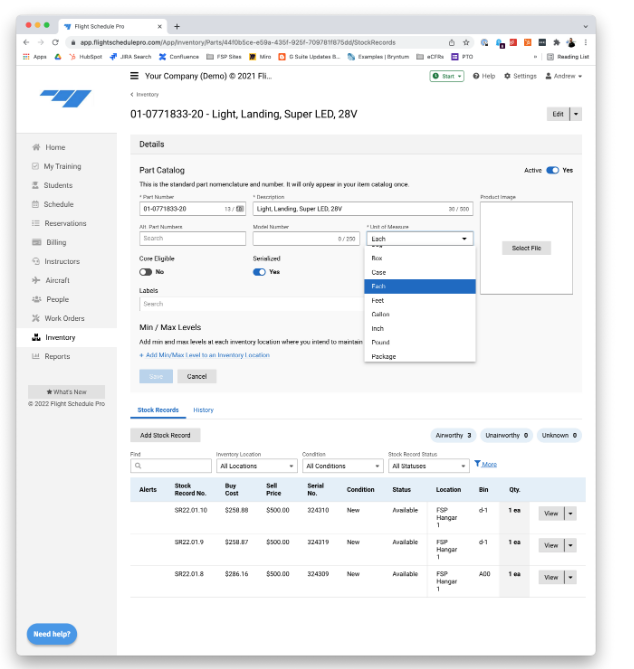Bookmark this page with the star icon
Screen dimensions: 634x669
click(x=466, y=43)
